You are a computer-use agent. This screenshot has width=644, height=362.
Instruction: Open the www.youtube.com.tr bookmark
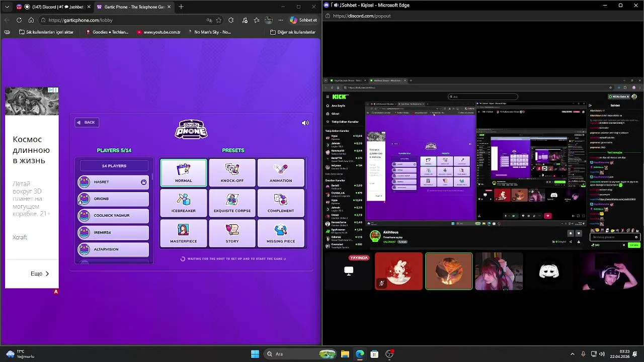pos(158,32)
